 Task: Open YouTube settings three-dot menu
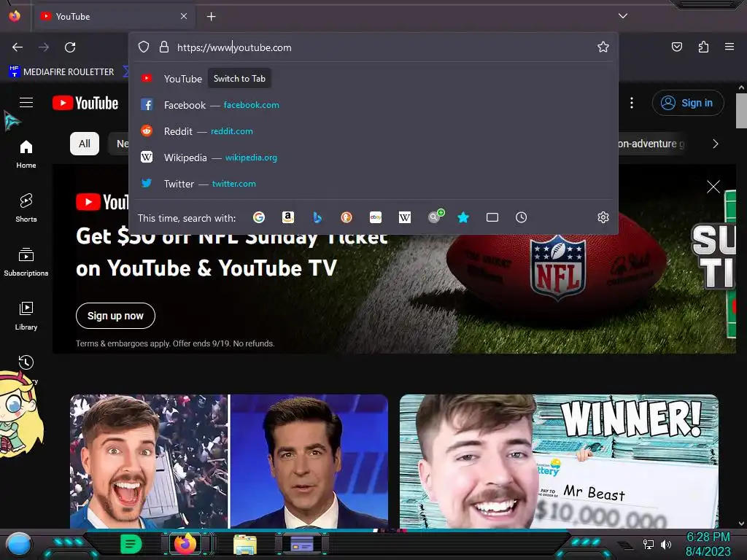coord(632,103)
